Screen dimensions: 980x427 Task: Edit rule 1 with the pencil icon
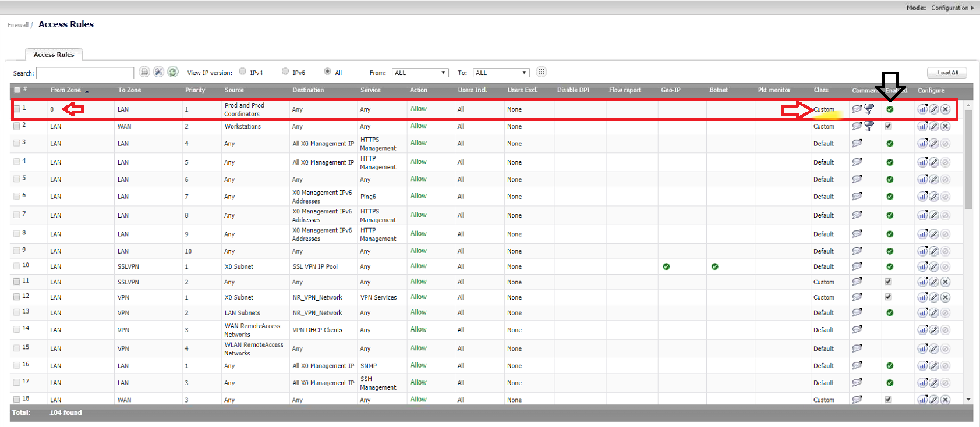point(934,109)
